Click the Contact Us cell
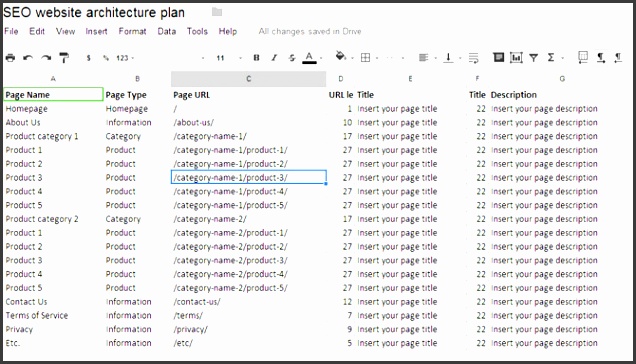This screenshot has width=636, height=364. point(53,302)
